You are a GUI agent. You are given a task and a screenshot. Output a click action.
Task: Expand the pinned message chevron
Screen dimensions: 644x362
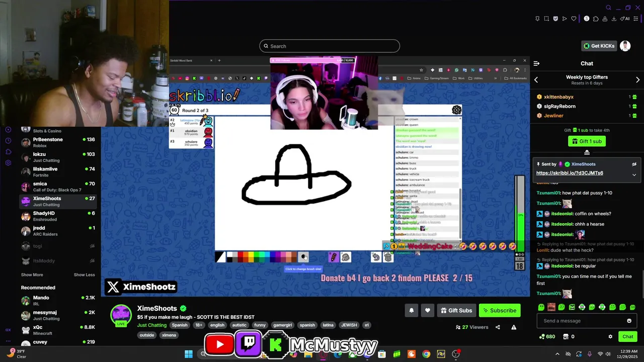click(x=634, y=175)
